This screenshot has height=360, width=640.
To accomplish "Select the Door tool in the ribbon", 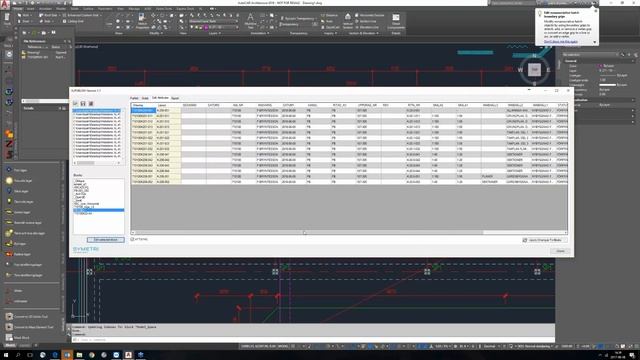I will 25,21.
